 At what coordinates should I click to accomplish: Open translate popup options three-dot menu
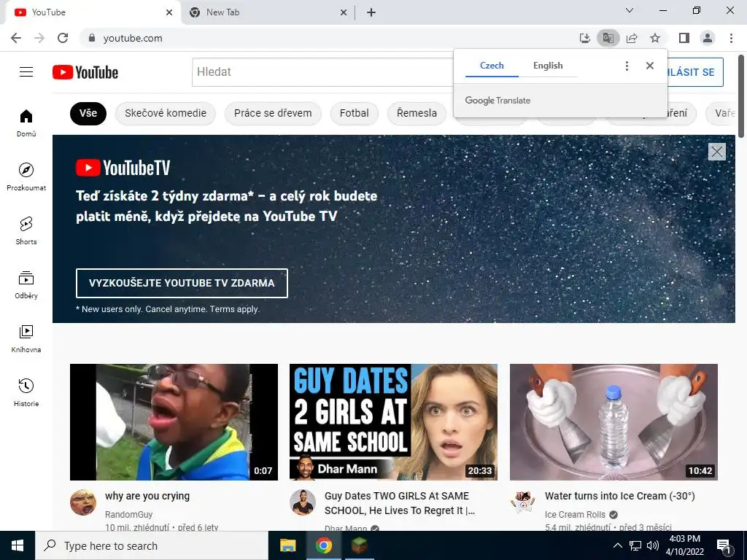click(627, 66)
